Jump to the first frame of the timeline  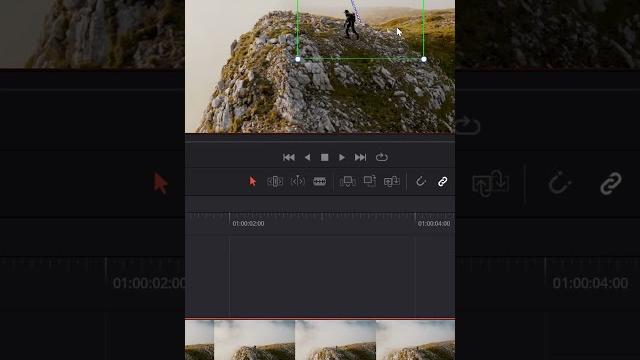[289, 157]
